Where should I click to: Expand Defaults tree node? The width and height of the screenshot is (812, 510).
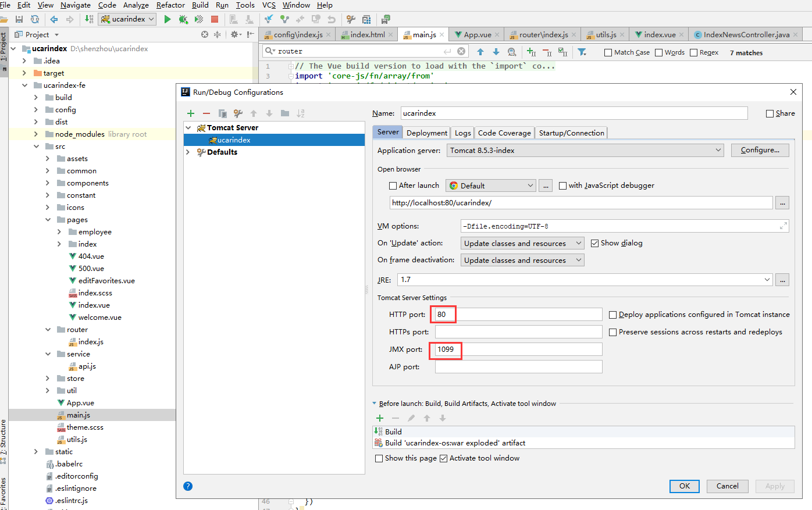(x=188, y=152)
